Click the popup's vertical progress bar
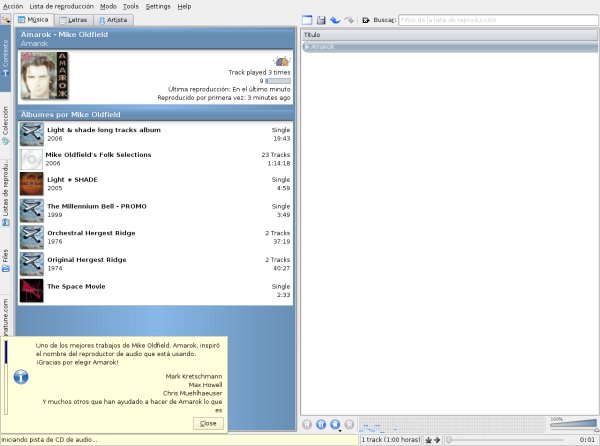600x446 pixels. [x=6, y=378]
